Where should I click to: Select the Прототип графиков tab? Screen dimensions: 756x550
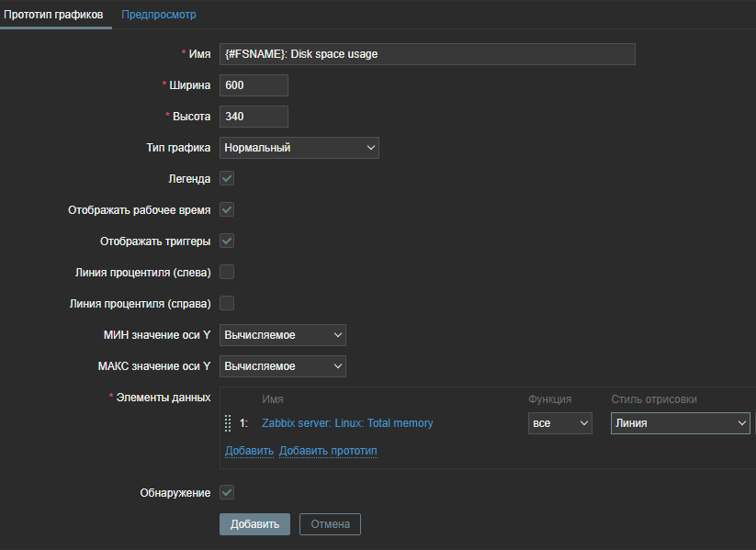tap(54, 15)
